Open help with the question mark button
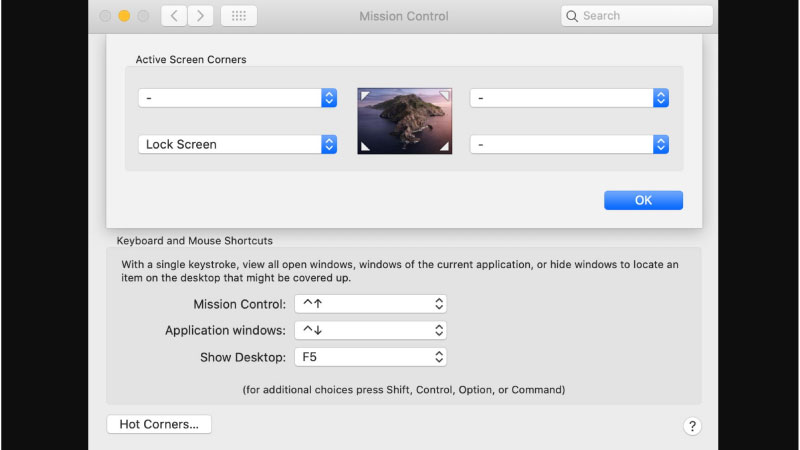This screenshot has width=800, height=450. point(691,426)
